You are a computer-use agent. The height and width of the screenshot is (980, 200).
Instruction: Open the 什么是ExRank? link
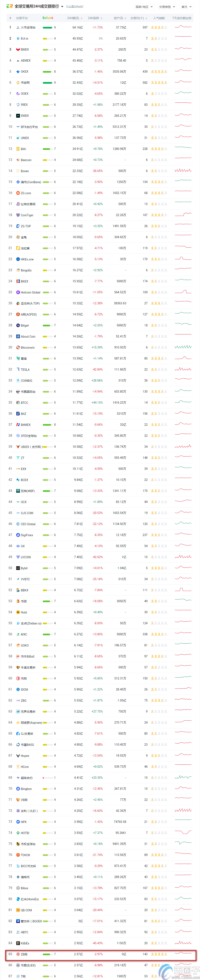click(75, 6)
